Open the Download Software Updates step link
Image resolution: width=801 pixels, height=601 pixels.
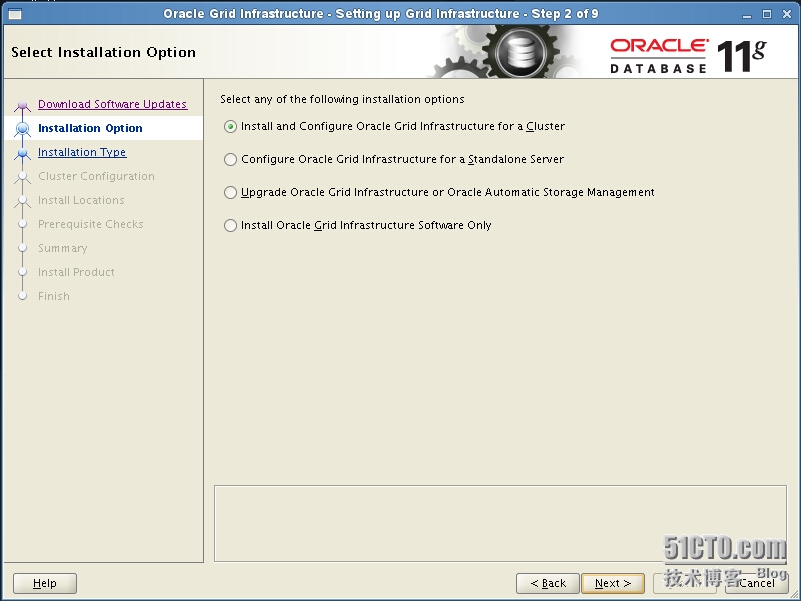[x=112, y=104]
